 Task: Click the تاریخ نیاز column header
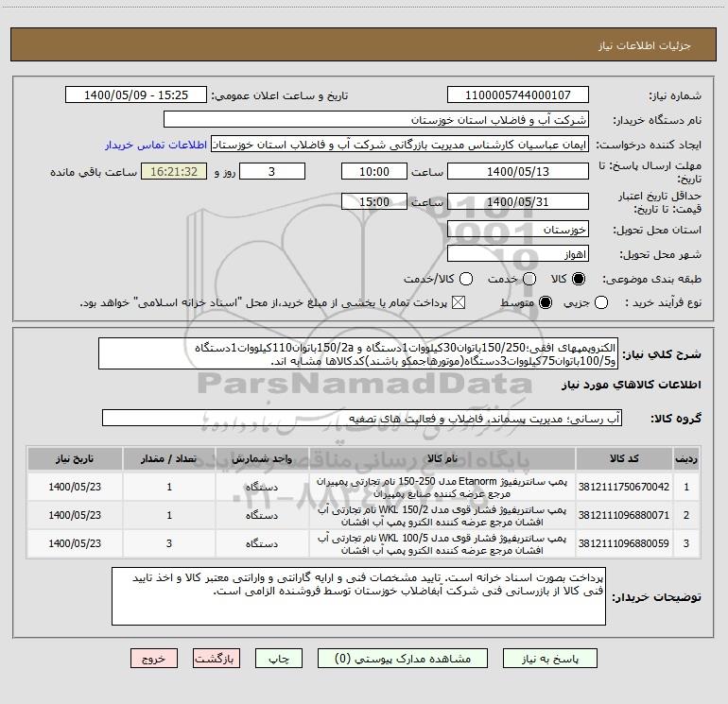pyautogui.click(x=75, y=458)
